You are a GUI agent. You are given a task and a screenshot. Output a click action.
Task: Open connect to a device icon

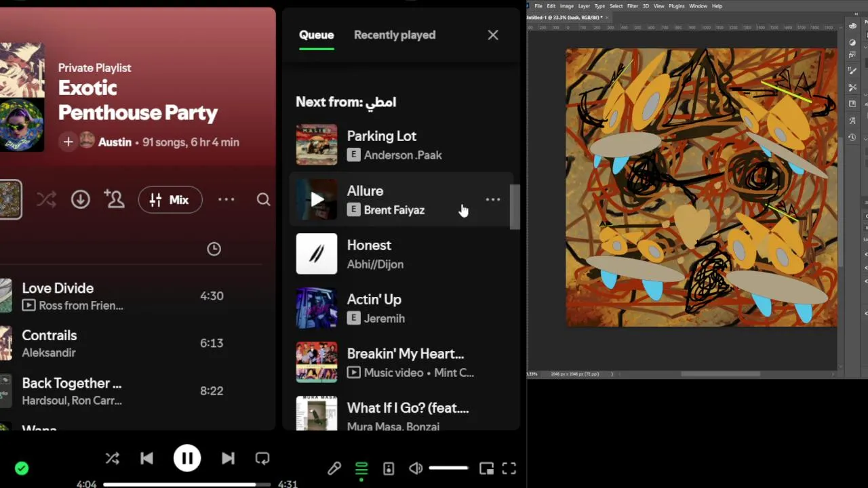[389, 468]
